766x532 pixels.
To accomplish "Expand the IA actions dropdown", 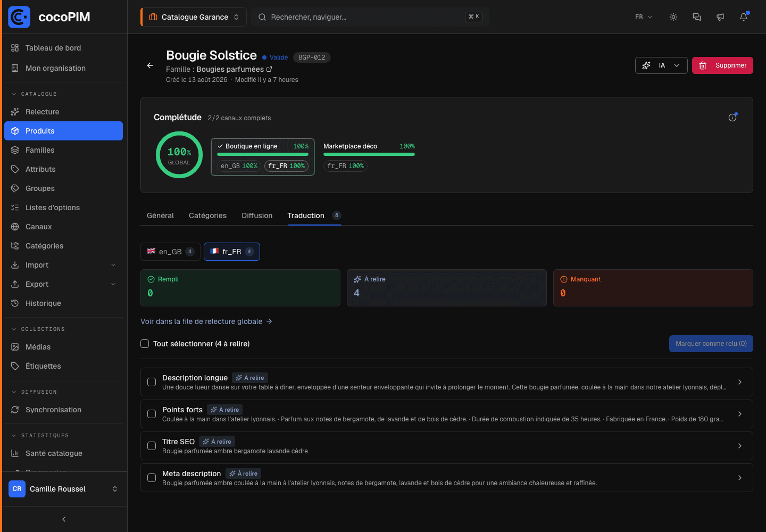I will pos(661,65).
